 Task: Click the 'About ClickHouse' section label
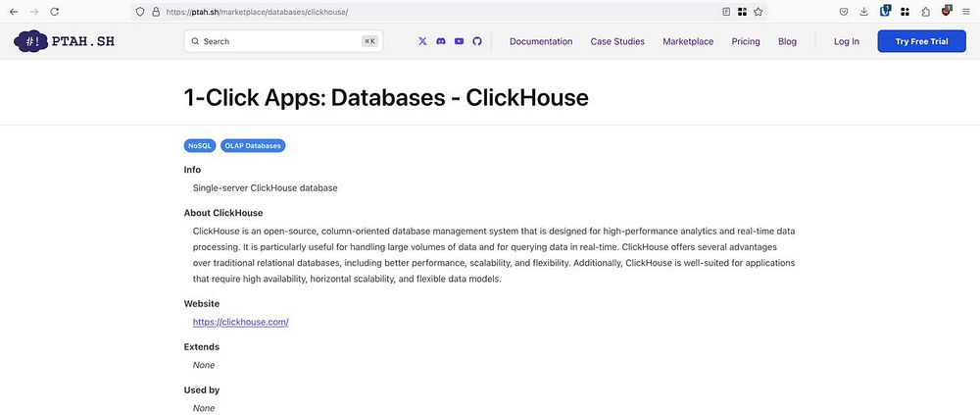pyautogui.click(x=223, y=213)
